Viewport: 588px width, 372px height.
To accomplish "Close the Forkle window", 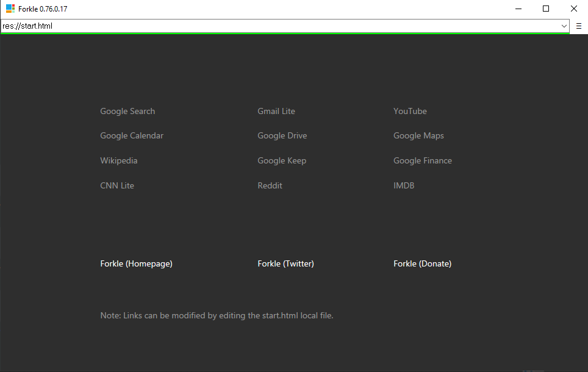I will pyautogui.click(x=574, y=9).
